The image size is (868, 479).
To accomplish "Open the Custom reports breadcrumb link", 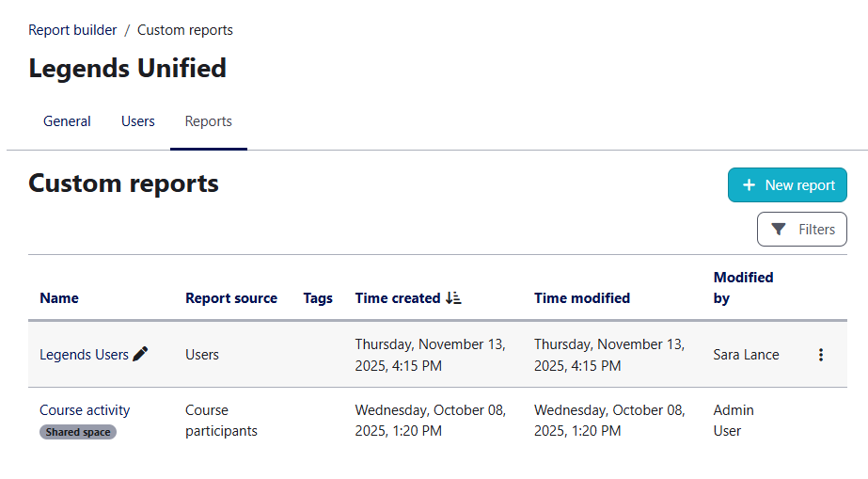I will pyautogui.click(x=185, y=30).
